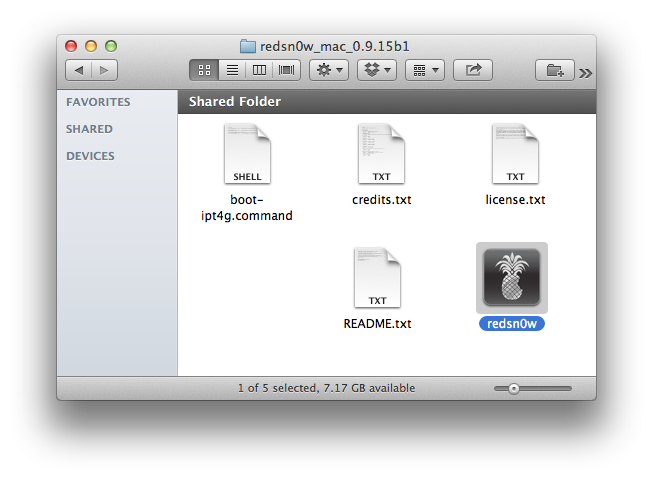653x479 pixels.
Task: Zoom the window with green button
Action: point(111,46)
